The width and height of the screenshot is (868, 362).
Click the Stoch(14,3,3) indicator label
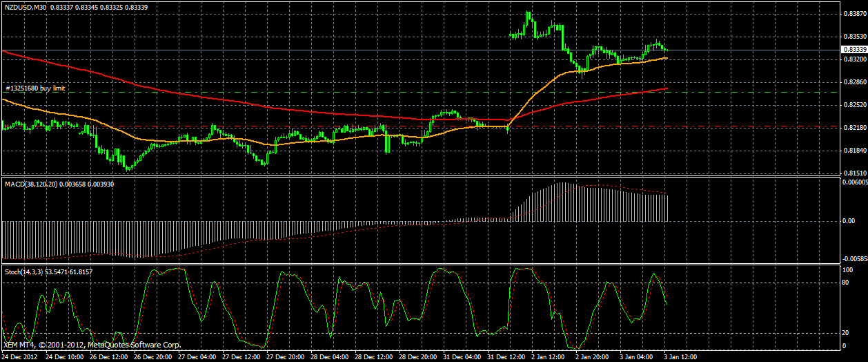pyautogui.click(x=23, y=272)
